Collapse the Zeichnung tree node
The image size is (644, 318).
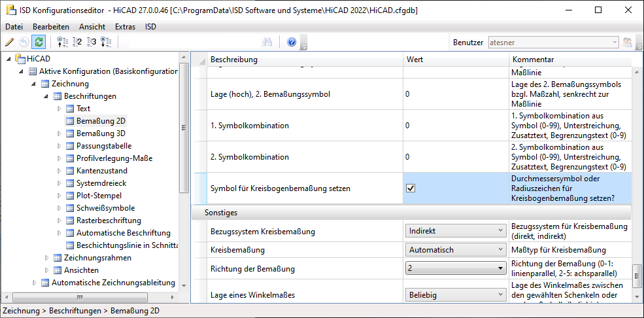click(x=34, y=84)
